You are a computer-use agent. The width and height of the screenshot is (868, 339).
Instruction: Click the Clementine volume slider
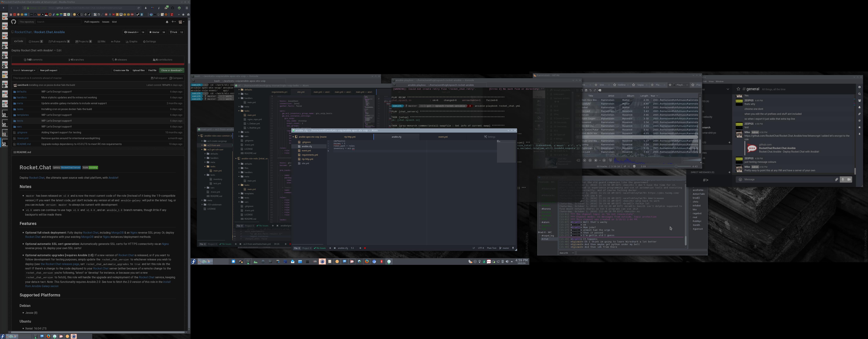coord(692,160)
